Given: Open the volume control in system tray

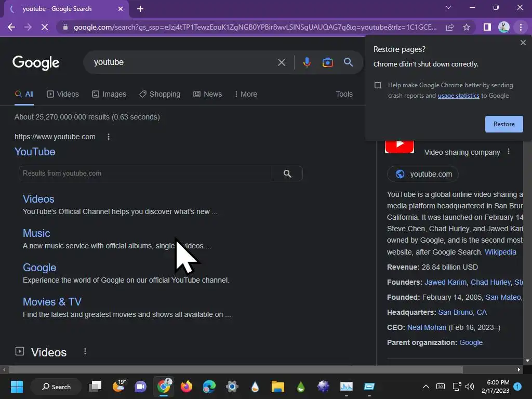Looking at the screenshot, I should click(x=470, y=387).
